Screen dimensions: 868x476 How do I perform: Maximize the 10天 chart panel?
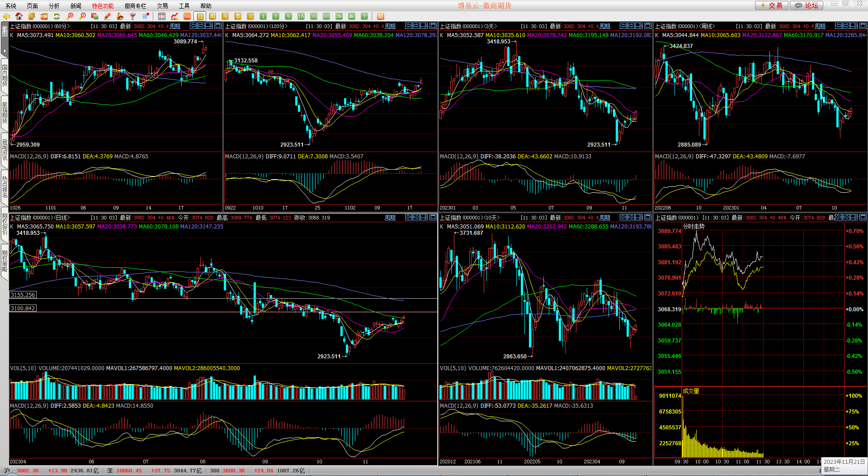pyautogui.click(x=648, y=218)
